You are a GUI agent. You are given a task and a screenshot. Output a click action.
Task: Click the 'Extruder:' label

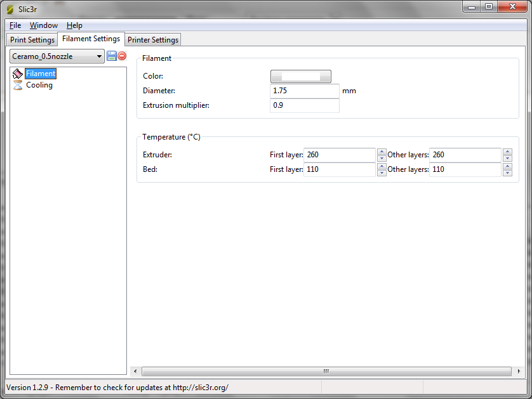(157, 155)
